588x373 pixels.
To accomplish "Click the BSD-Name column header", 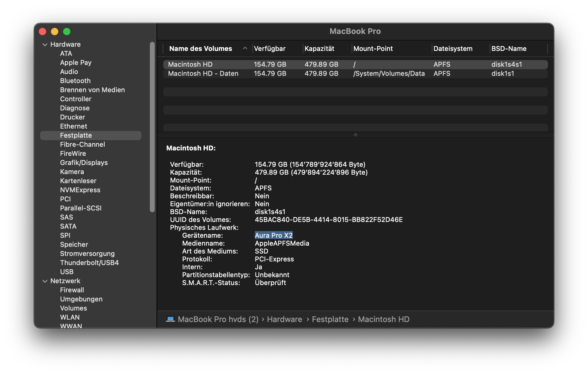I will [x=509, y=49].
